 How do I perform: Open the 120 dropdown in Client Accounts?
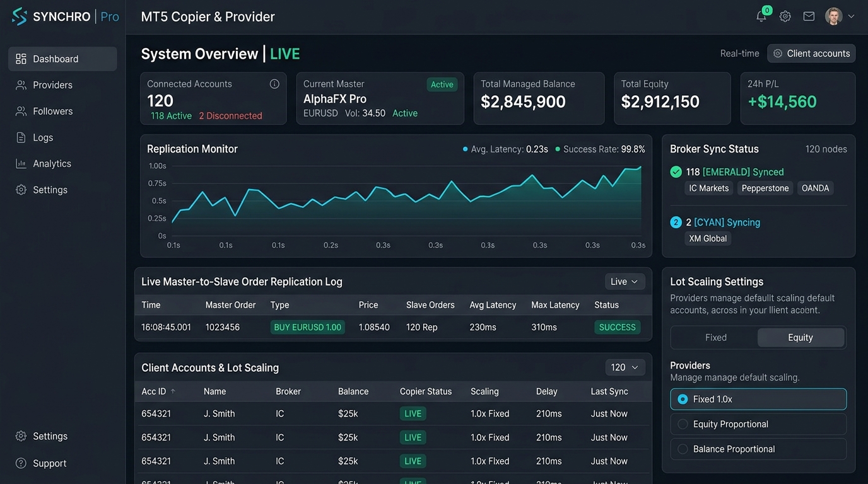(625, 367)
